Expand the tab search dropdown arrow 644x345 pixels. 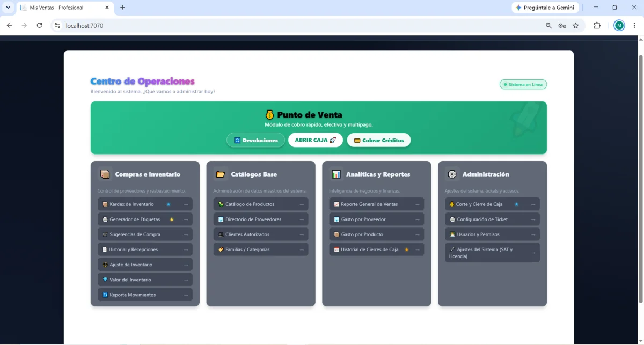click(8, 8)
